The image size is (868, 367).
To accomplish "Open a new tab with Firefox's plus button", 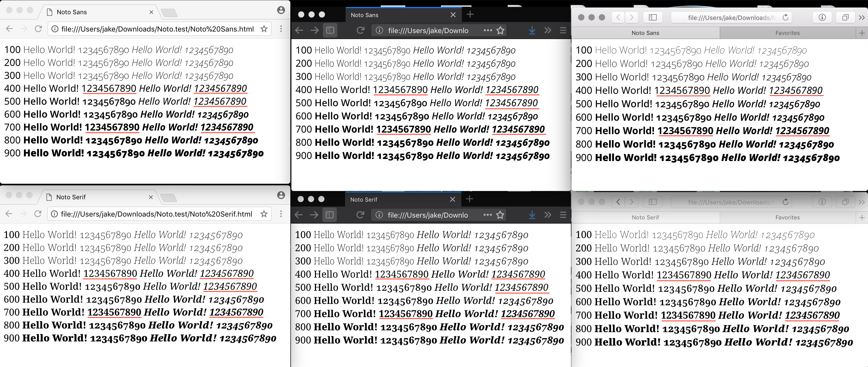I will pyautogui.click(x=470, y=14).
